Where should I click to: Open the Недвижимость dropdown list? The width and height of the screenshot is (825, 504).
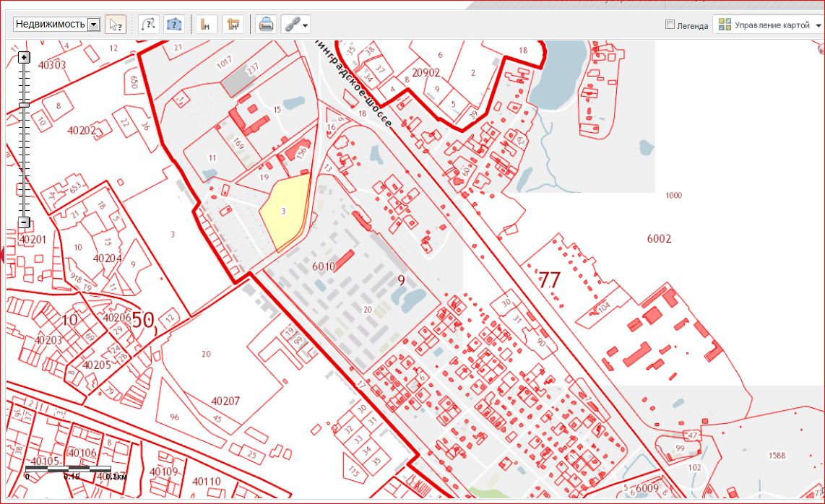[x=92, y=25]
